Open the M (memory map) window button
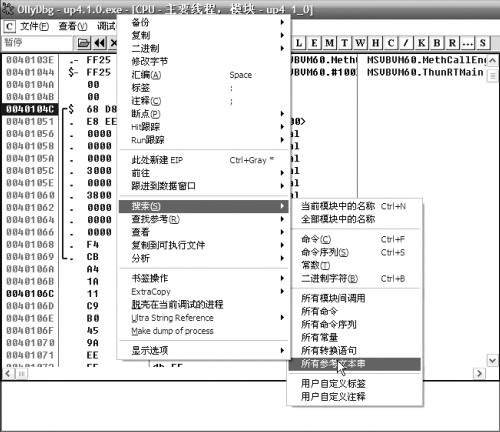This screenshot has width=500, height=432. point(330,43)
